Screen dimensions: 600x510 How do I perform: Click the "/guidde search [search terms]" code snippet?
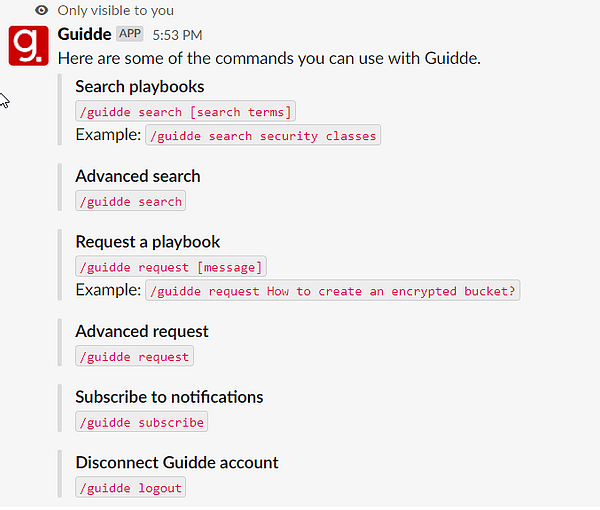[185, 111]
